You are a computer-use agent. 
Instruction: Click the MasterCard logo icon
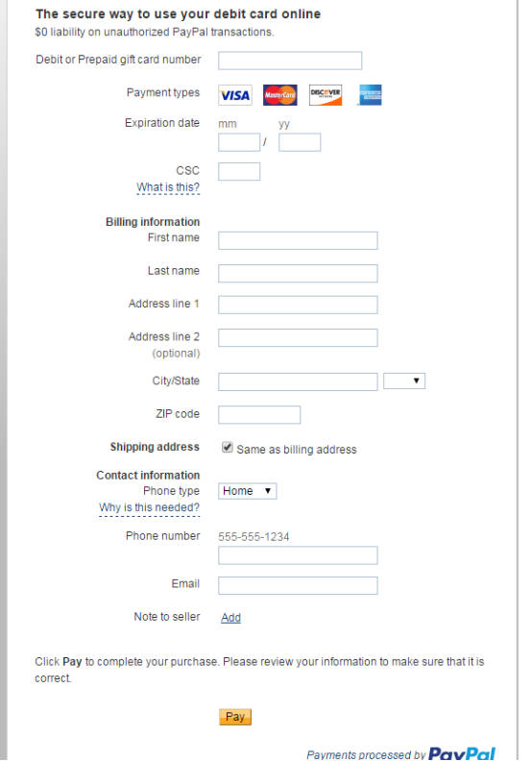[280, 95]
